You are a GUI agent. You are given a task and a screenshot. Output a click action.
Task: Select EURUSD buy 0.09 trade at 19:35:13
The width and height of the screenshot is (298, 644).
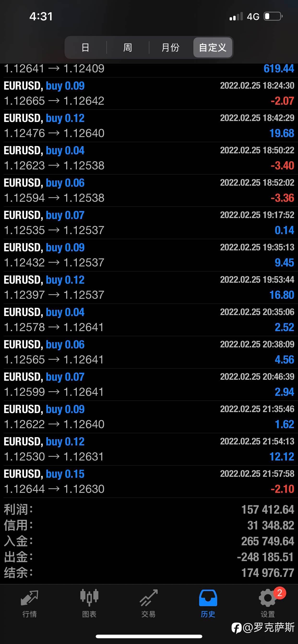coord(149,255)
